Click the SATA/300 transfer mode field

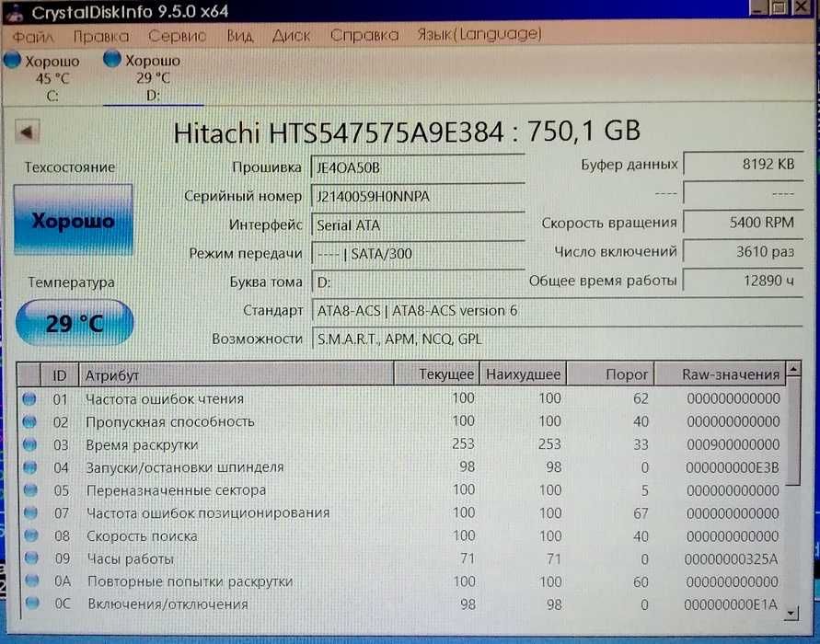418,254
